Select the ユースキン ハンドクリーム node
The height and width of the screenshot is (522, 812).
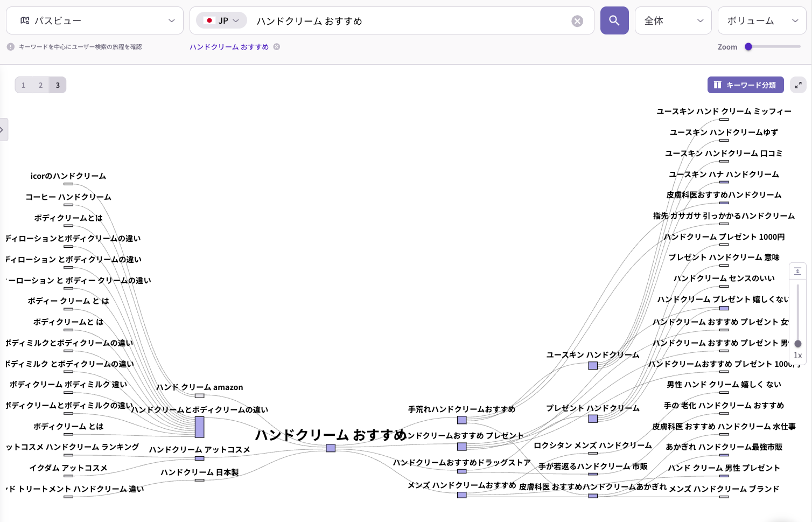click(x=593, y=366)
